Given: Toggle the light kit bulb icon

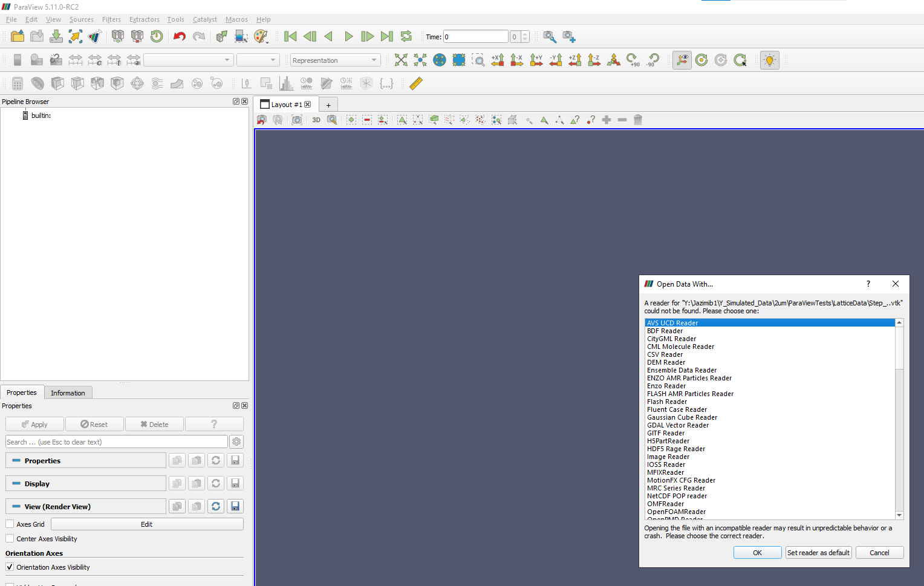Looking at the screenshot, I should (x=770, y=60).
